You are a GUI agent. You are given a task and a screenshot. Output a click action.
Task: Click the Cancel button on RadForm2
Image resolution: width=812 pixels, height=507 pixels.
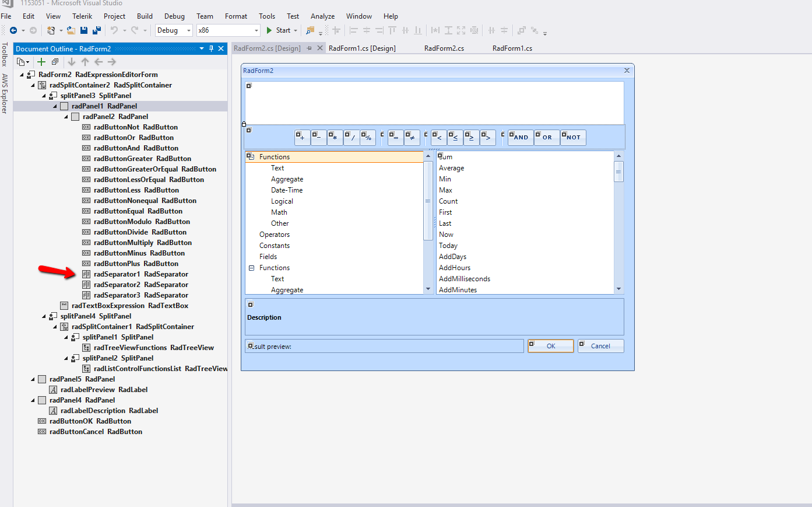tap(600, 346)
